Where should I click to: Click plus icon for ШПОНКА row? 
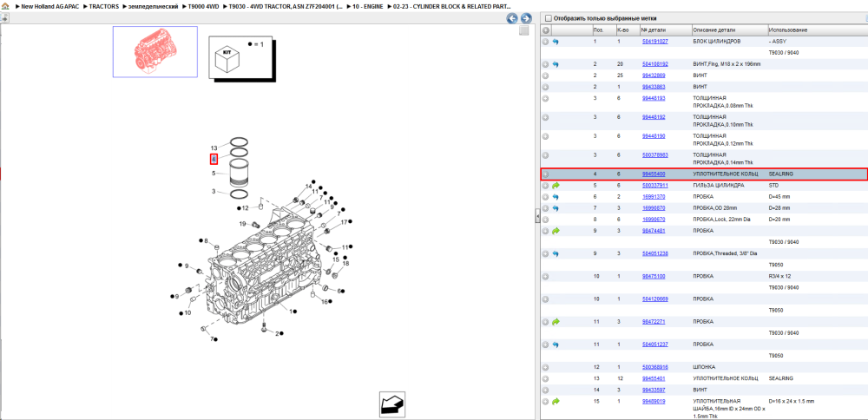545,367
